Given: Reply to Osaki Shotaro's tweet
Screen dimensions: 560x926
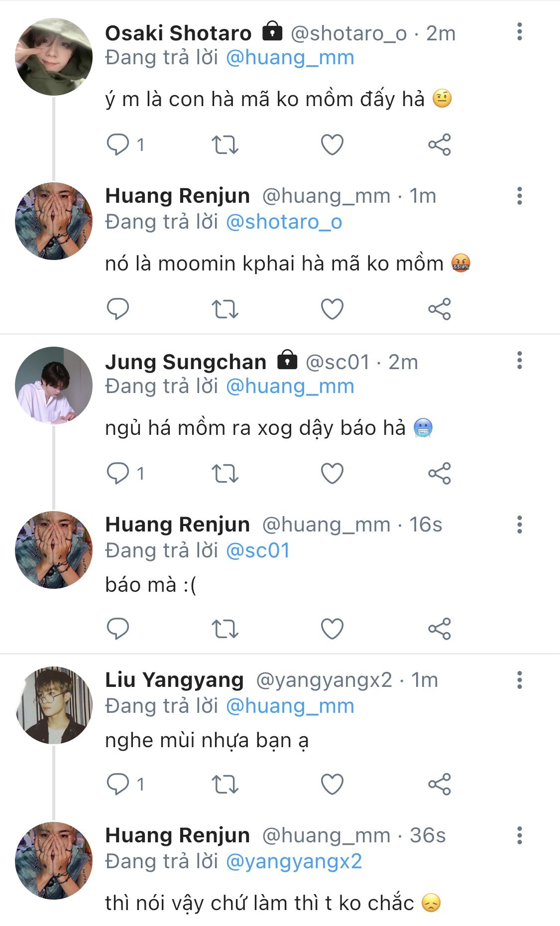Looking at the screenshot, I should coord(118,145).
